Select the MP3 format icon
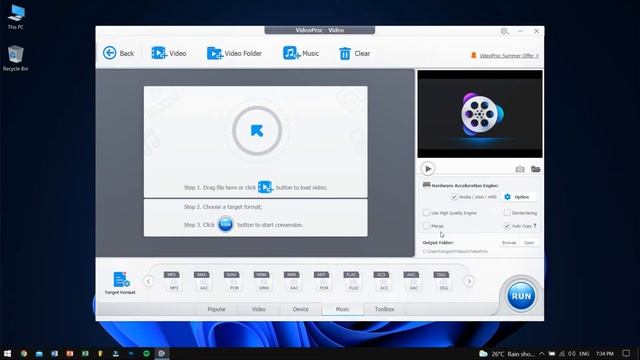640x360 pixels. pyautogui.click(x=173, y=281)
